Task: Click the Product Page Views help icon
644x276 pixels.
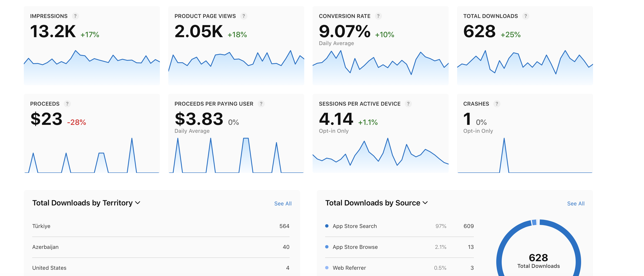Action: [244, 16]
